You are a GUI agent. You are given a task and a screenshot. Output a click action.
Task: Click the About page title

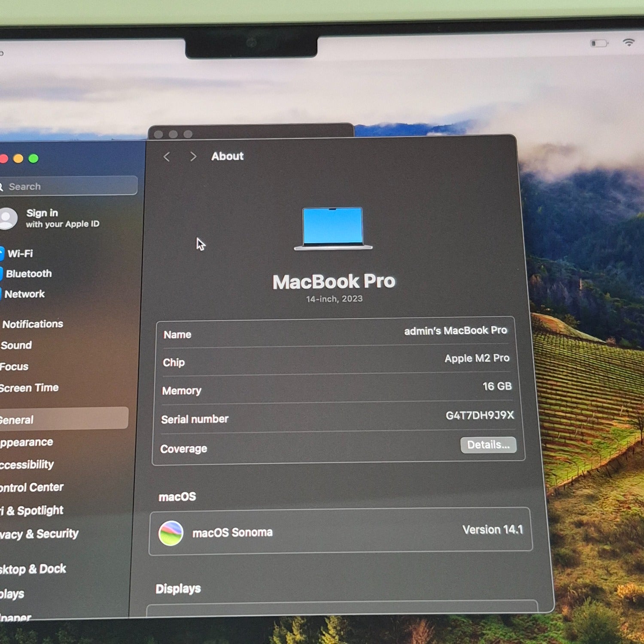point(228,156)
